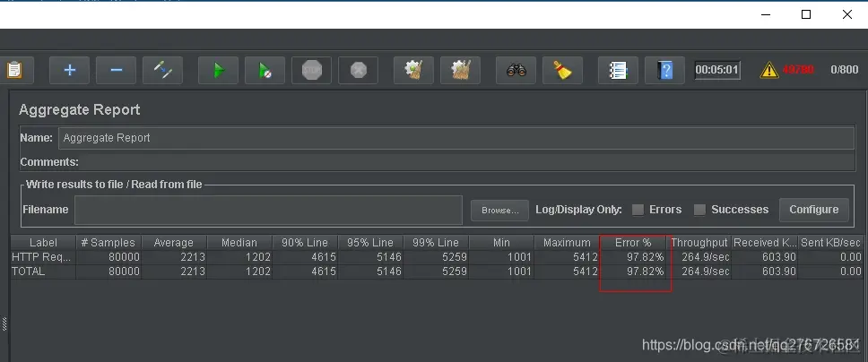Click the 95% Line column header
The width and height of the screenshot is (868, 362).
pyautogui.click(x=369, y=243)
